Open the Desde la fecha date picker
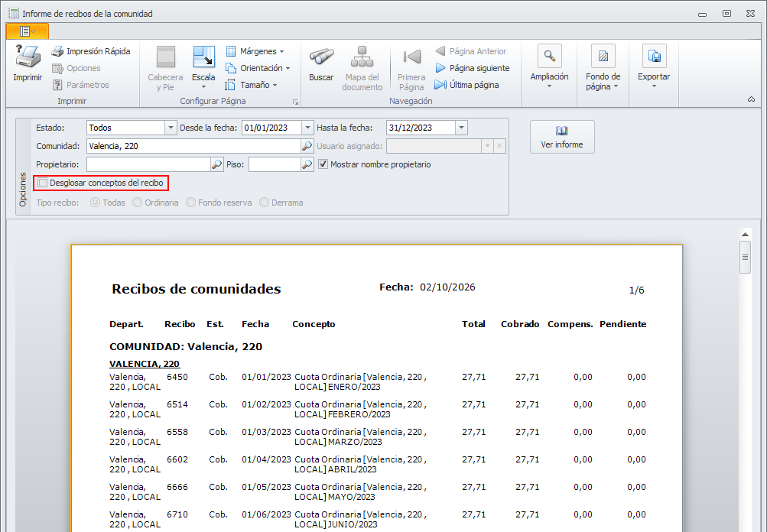Screen dimensions: 767x532 click(307, 128)
